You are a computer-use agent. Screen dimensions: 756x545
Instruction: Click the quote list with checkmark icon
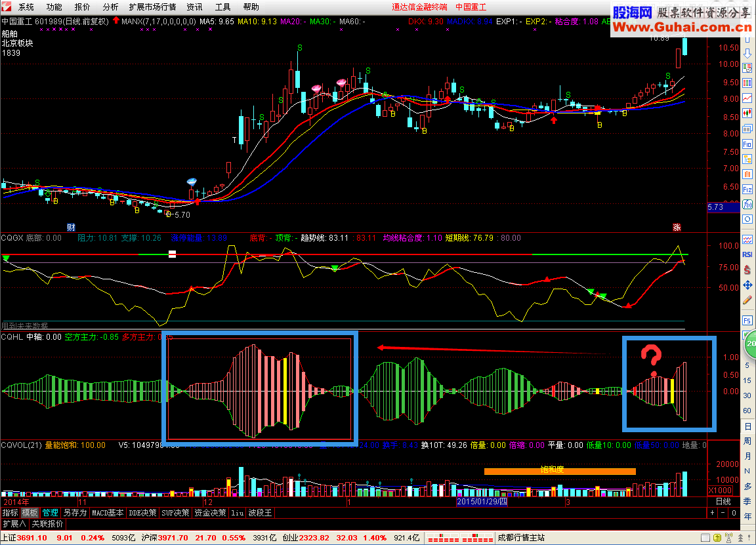click(747, 68)
